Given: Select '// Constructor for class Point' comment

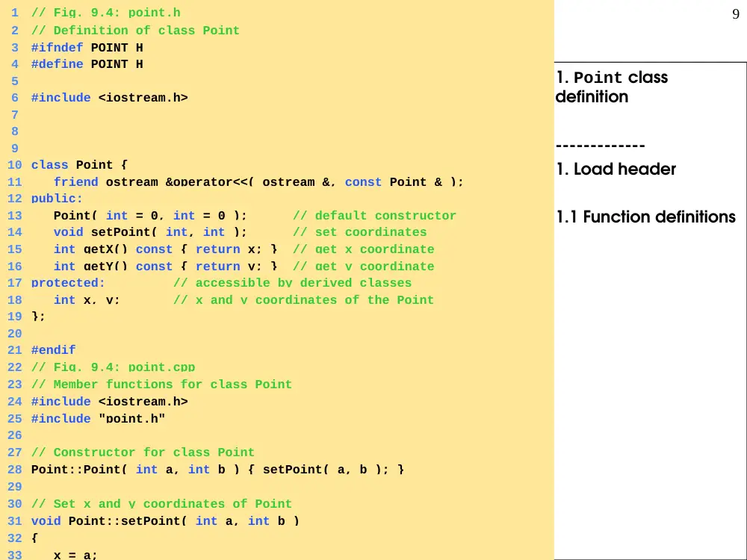Looking at the screenshot, I should [143, 452].
